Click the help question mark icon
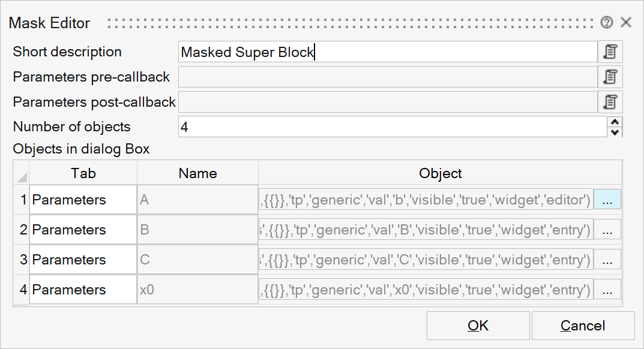 point(606,23)
